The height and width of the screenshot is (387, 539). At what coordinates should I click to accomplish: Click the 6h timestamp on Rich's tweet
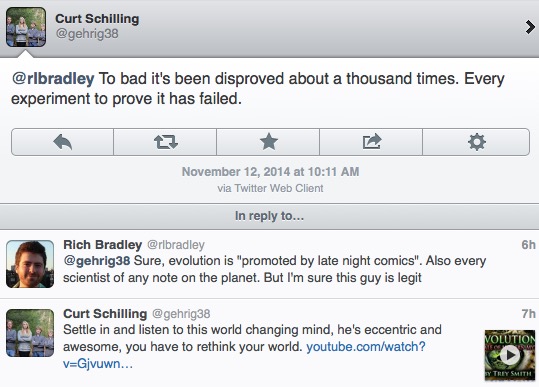(528, 245)
